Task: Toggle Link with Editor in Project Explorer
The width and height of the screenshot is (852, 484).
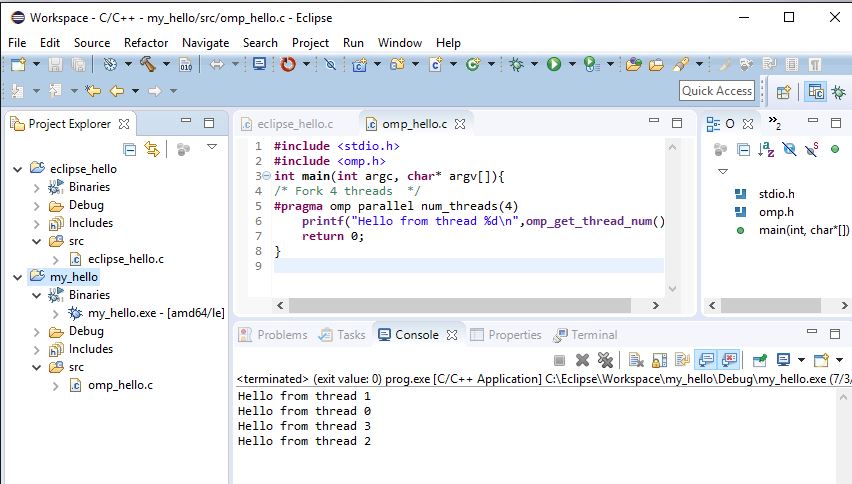Action: tap(152, 149)
